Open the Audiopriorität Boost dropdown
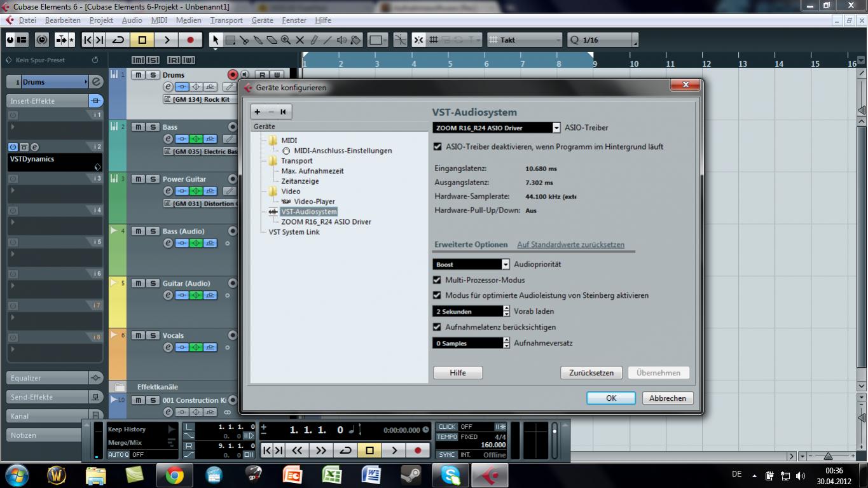Image resolution: width=868 pixels, height=488 pixels. [471, 265]
